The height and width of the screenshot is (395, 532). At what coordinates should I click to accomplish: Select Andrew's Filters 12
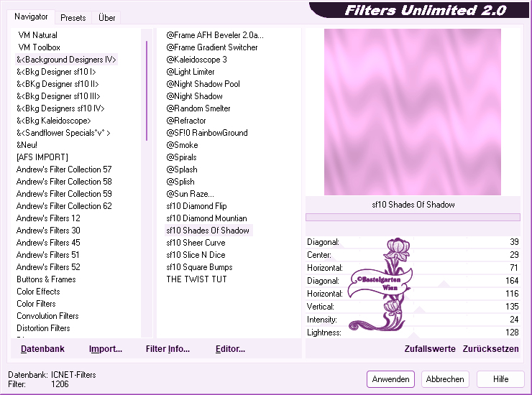[x=48, y=218]
